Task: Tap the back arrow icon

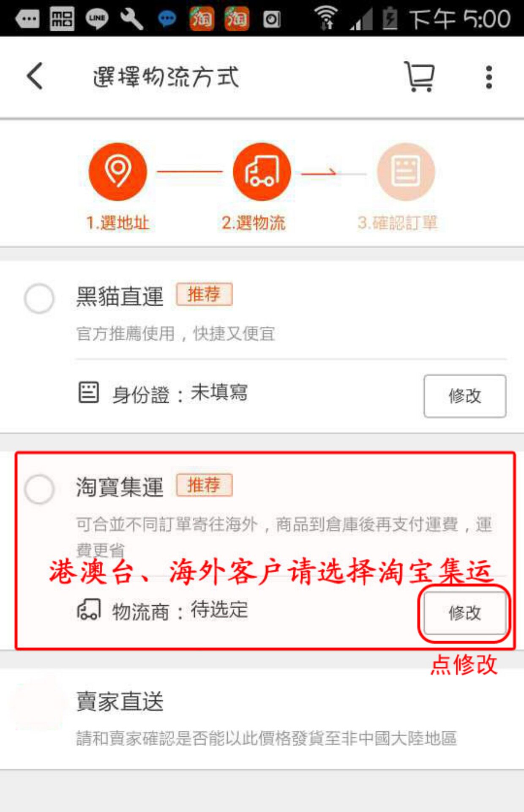Action: point(35,76)
